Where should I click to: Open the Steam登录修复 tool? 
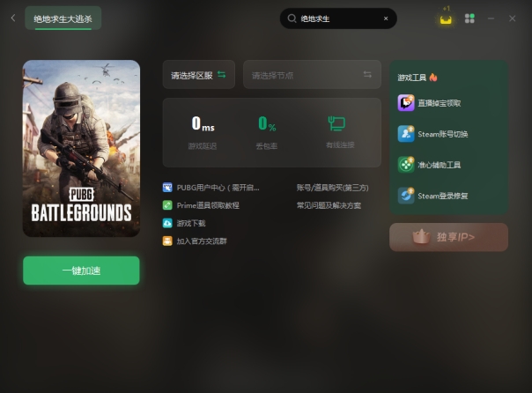[443, 196]
